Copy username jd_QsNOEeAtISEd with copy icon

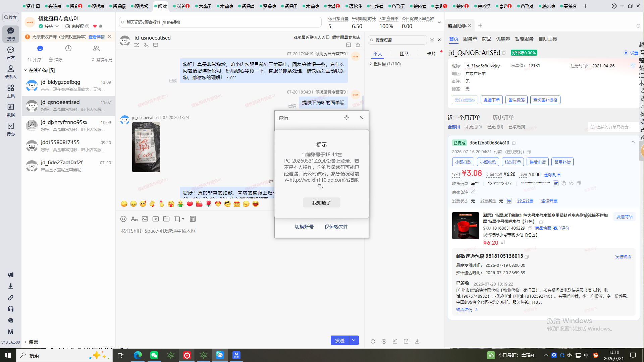click(x=504, y=53)
